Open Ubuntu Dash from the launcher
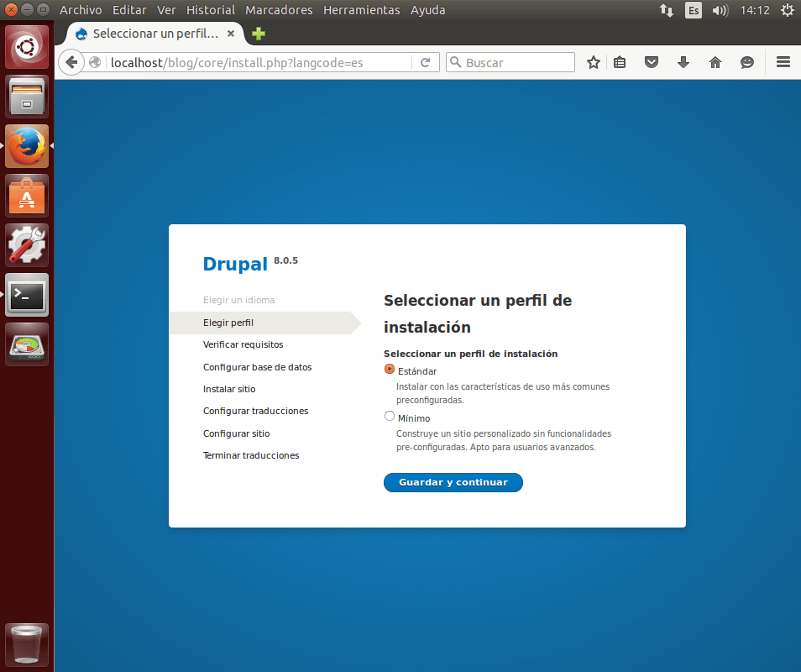The height and width of the screenshot is (672, 801). pyautogui.click(x=27, y=47)
